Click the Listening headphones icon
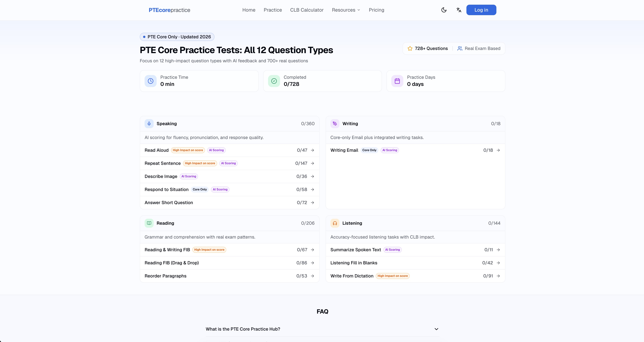644x342 pixels. [x=335, y=223]
